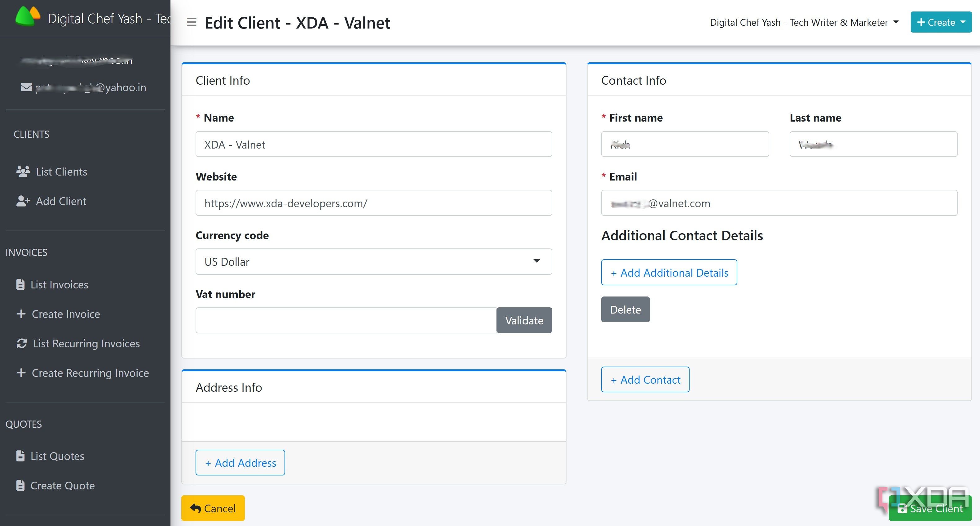Go to List Clients in sidebar
The image size is (980, 526).
point(62,172)
